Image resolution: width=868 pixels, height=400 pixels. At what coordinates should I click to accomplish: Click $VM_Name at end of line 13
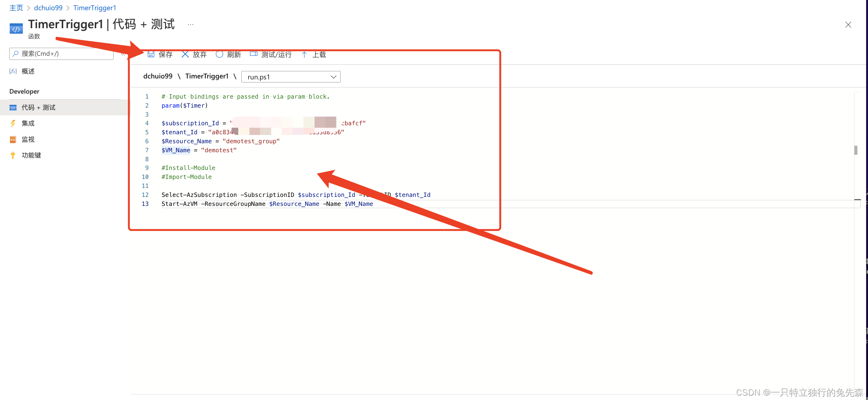pos(359,204)
